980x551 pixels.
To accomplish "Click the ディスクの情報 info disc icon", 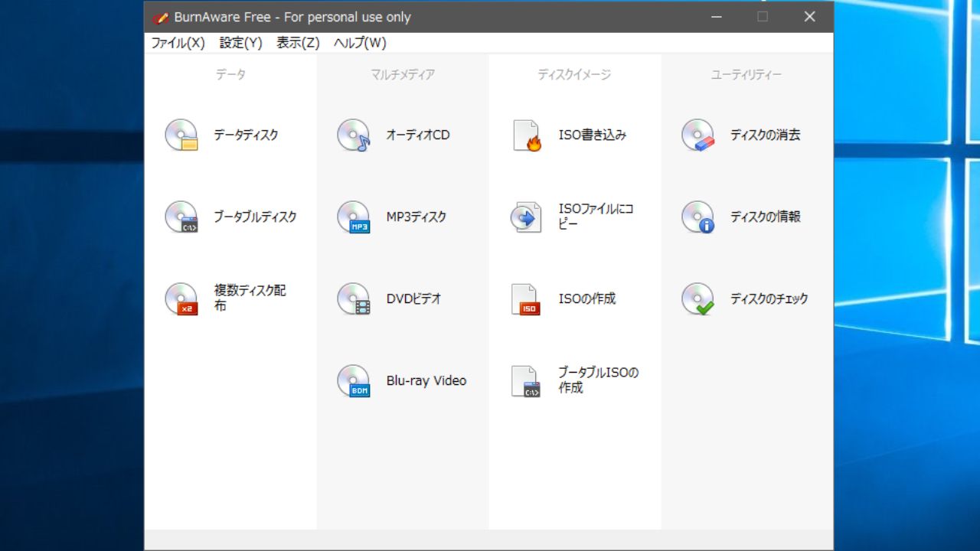I will (698, 217).
